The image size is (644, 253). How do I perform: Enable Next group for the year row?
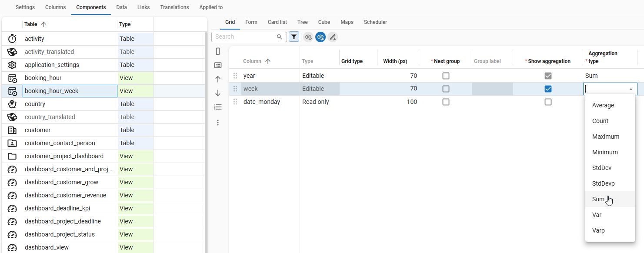tap(446, 76)
